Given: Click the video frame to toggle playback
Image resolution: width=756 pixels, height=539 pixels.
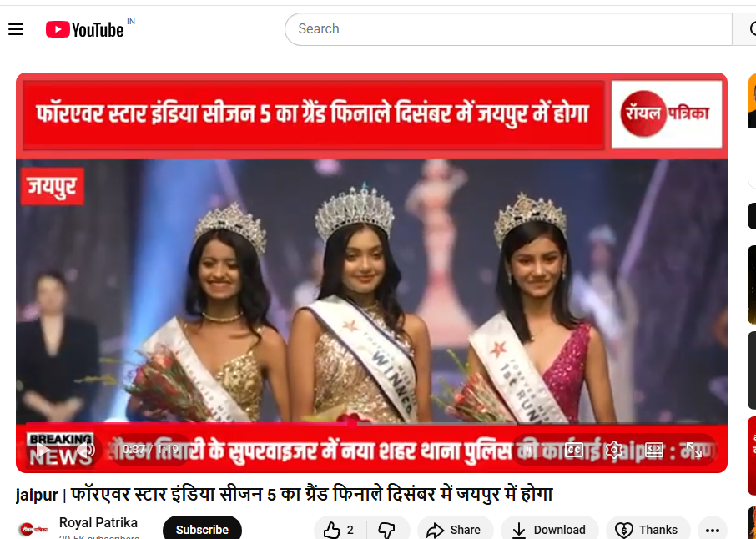Looking at the screenshot, I should tap(371, 290).
